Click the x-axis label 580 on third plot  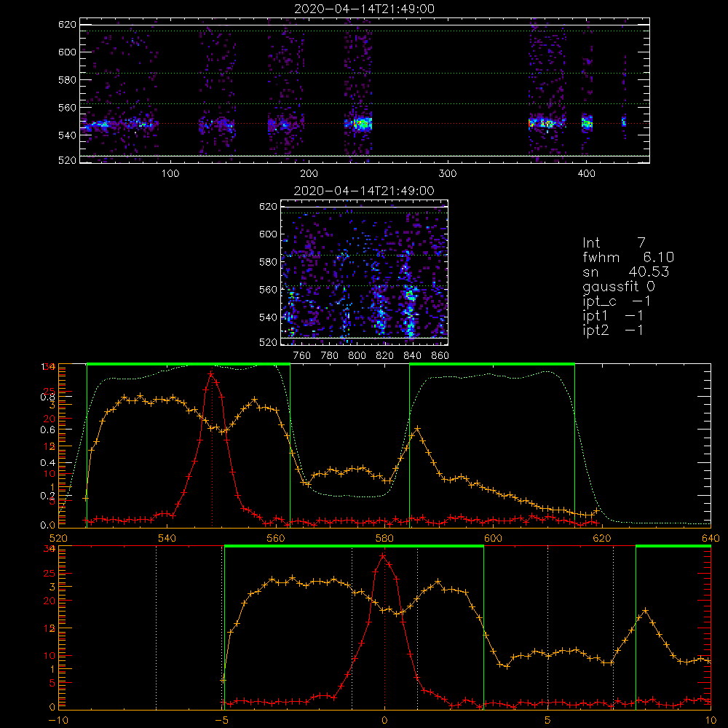(x=384, y=539)
